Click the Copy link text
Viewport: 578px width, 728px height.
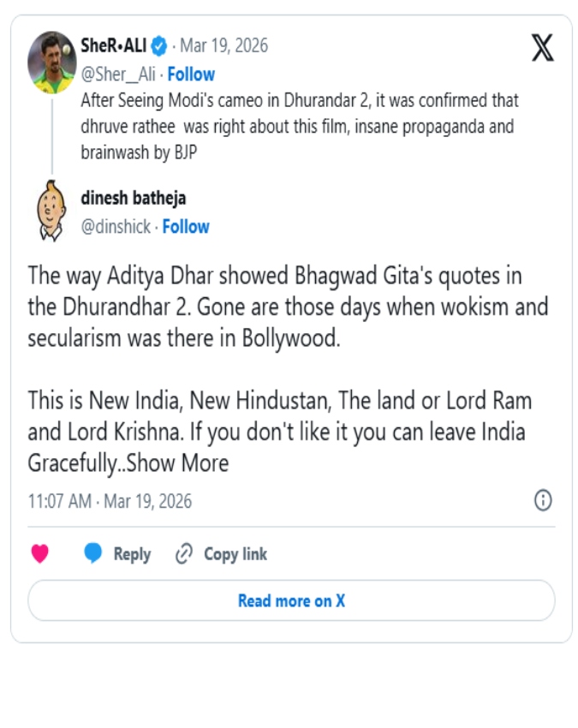[x=235, y=554]
